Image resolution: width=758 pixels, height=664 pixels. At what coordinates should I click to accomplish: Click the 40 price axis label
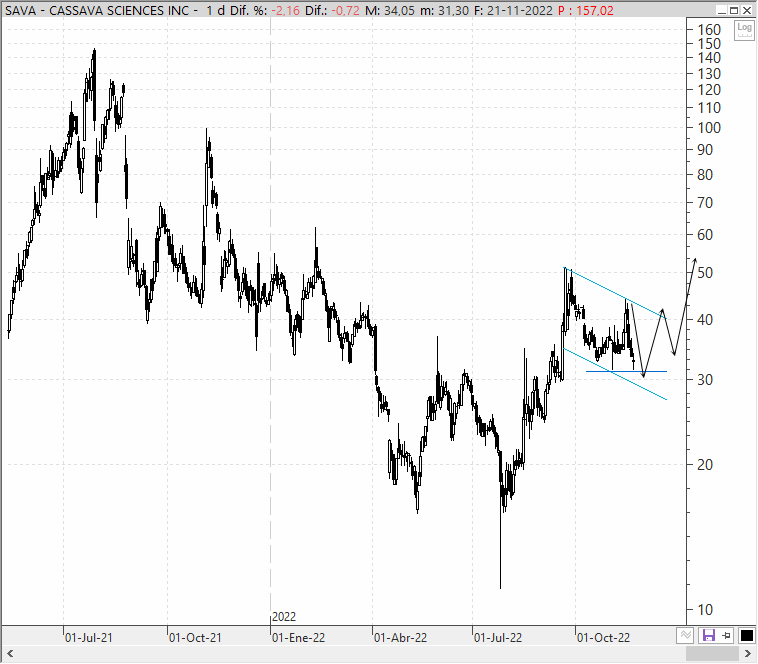[705, 319]
